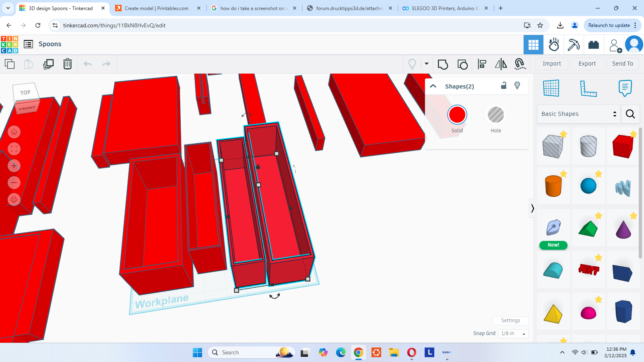Open the Basic Shapes library dropdown
Screen dimensions: 644x362
[x=578, y=114]
